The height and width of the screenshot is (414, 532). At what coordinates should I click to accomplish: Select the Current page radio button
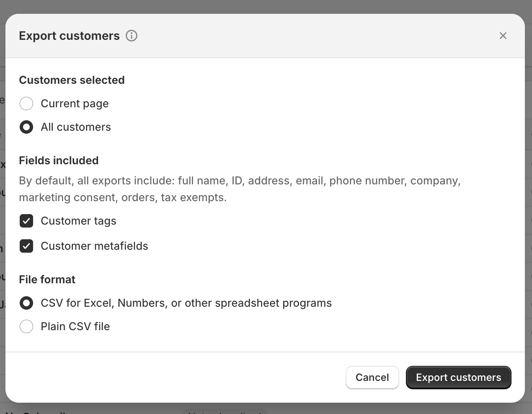coord(26,103)
